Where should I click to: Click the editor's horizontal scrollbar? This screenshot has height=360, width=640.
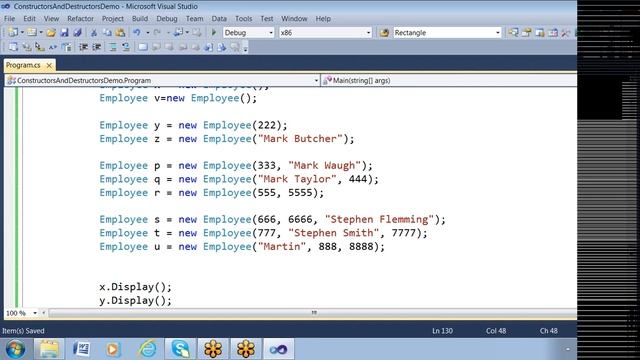pyautogui.click(x=313, y=313)
